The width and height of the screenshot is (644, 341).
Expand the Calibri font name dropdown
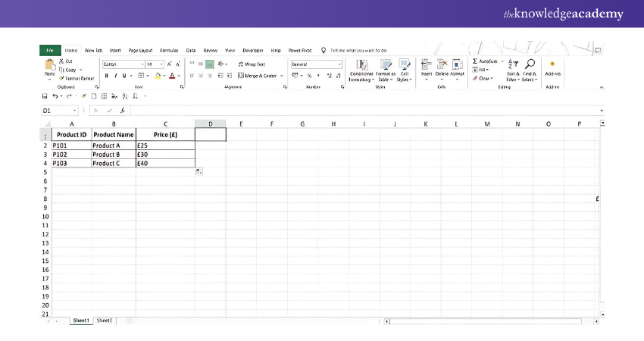coord(142,64)
